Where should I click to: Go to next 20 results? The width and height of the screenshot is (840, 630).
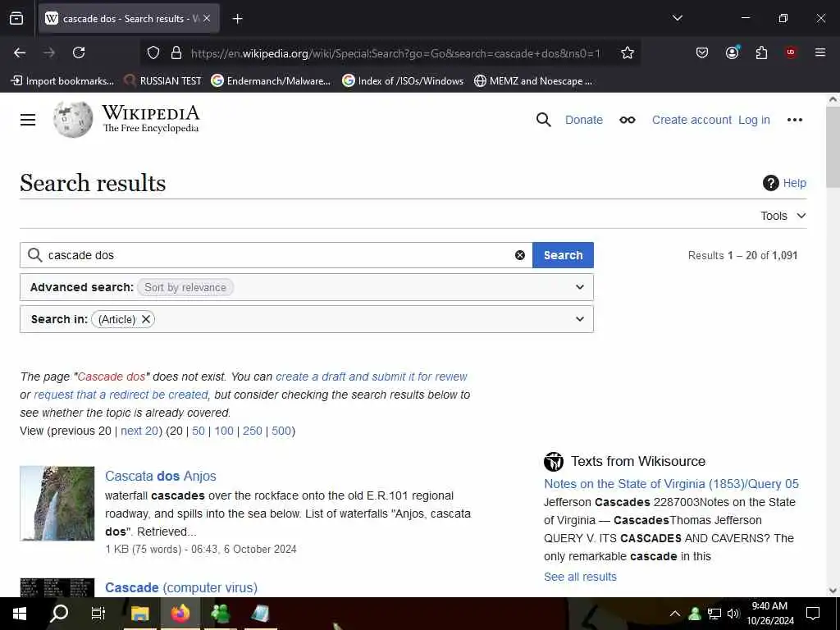(139, 431)
